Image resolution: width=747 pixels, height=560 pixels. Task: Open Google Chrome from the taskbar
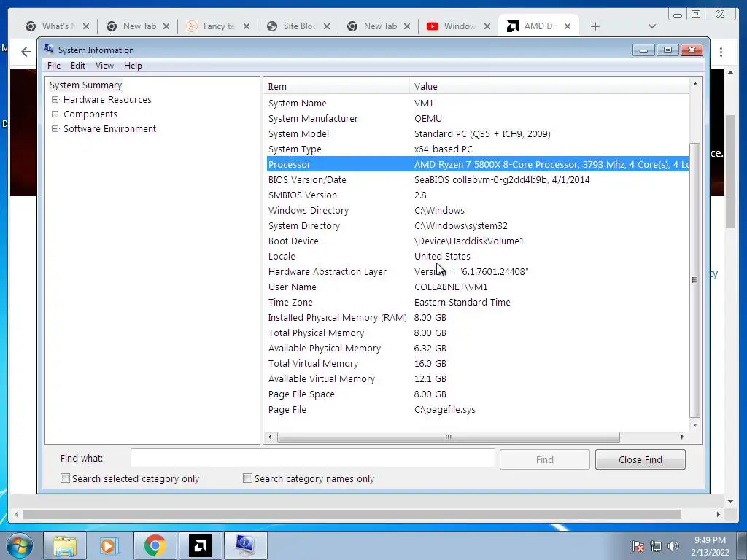[x=155, y=545]
